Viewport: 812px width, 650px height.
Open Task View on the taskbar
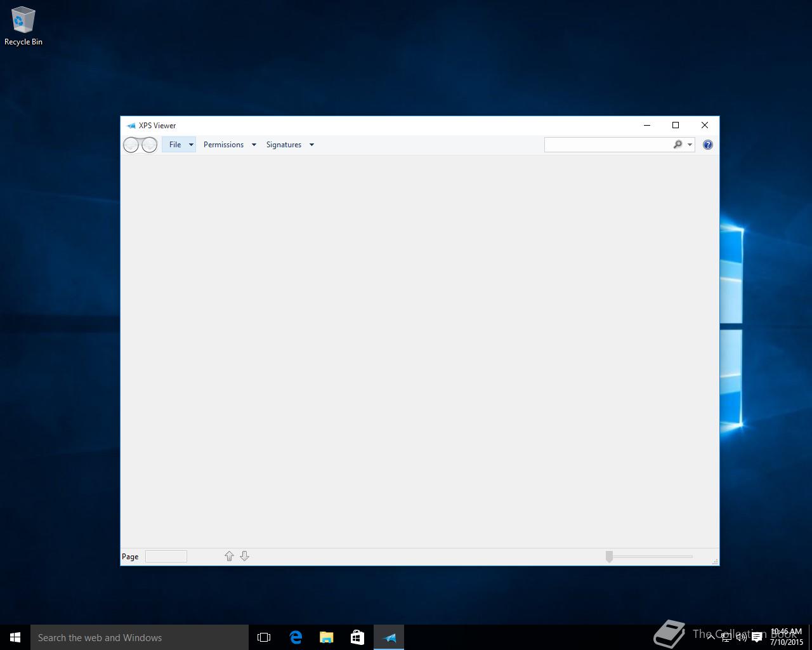pos(264,637)
